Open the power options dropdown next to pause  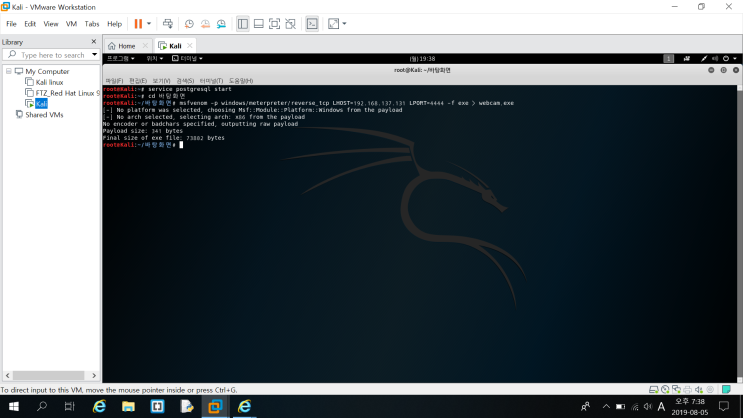pos(149,24)
